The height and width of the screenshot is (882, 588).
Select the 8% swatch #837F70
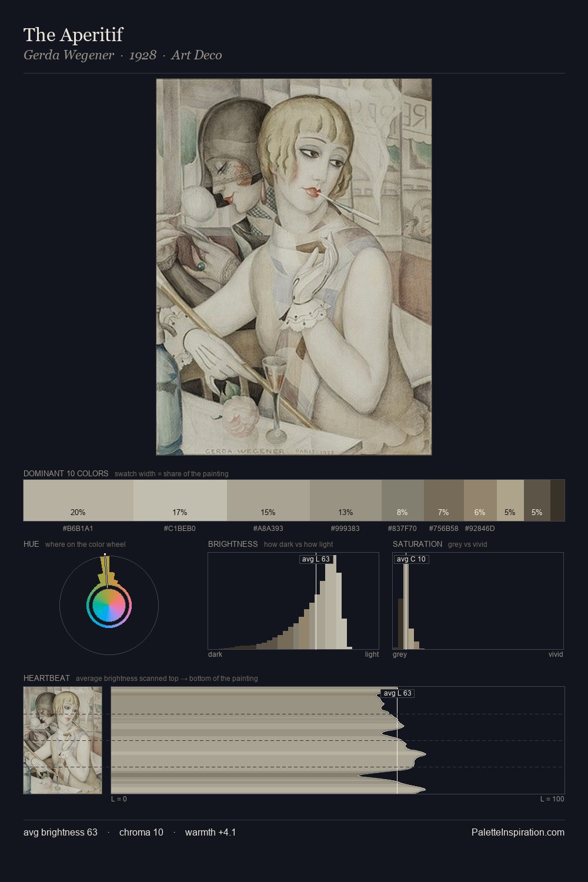[403, 500]
